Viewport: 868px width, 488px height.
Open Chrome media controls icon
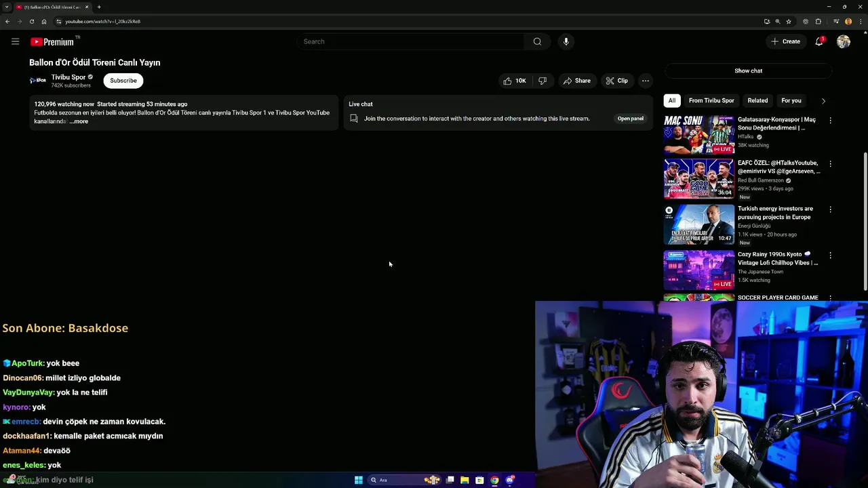(835, 21)
